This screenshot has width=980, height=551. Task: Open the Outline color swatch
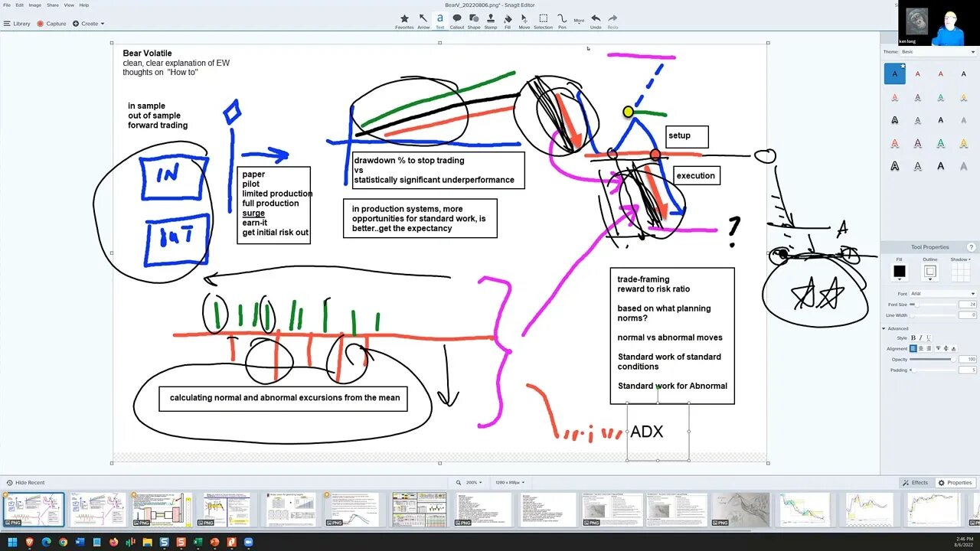tap(930, 271)
